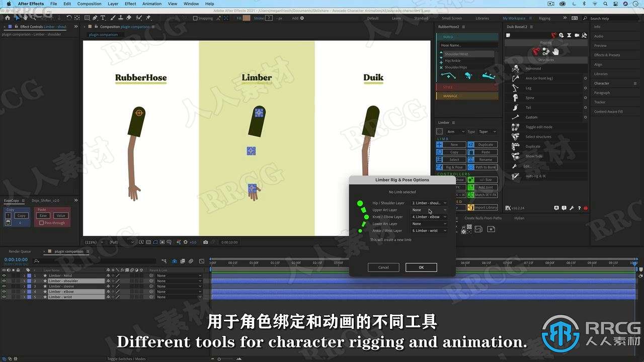Open Duik settings wrench icon

click(572, 208)
